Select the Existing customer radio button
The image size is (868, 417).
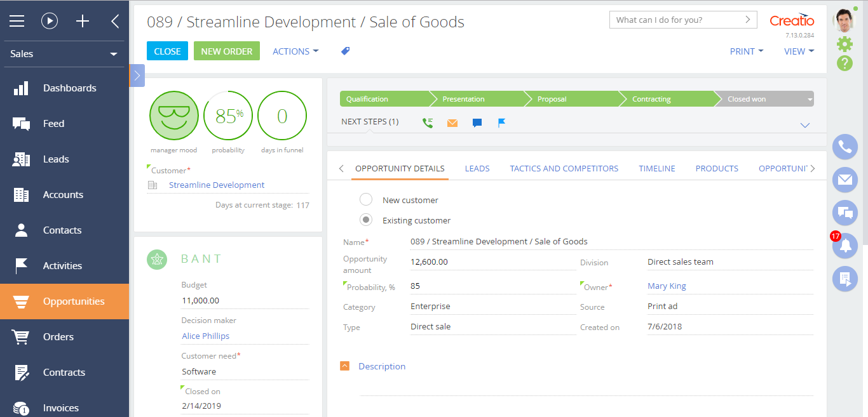click(366, 220)
